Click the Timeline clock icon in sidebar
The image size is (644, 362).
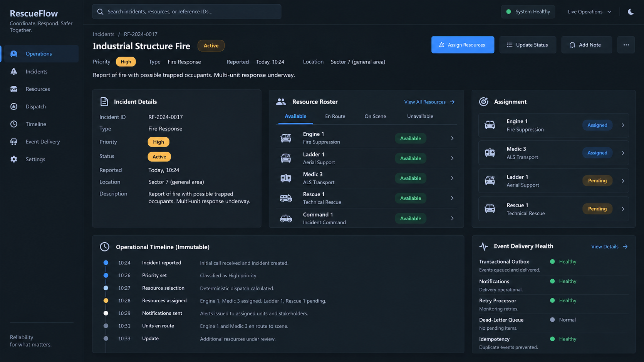[x=14, y=124]
